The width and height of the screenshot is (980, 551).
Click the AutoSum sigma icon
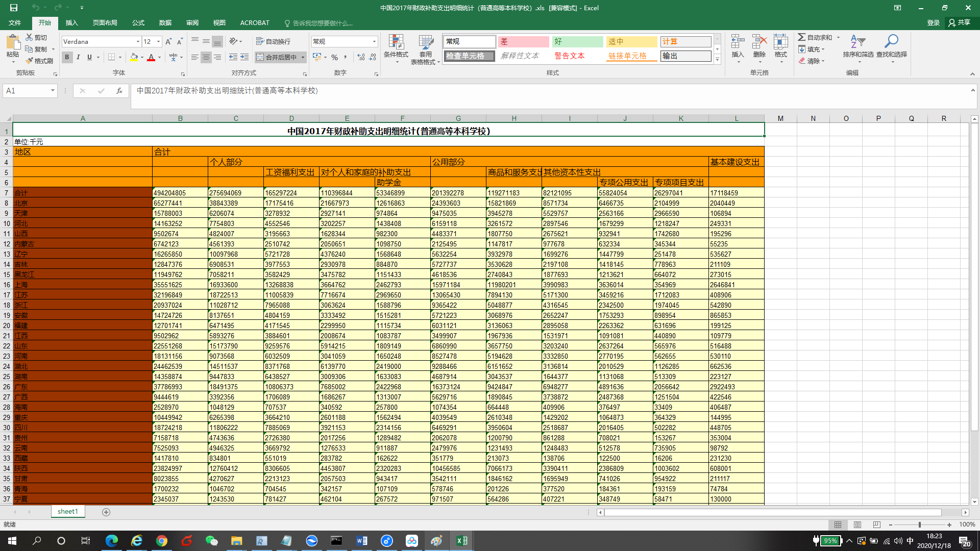(802, 37)
